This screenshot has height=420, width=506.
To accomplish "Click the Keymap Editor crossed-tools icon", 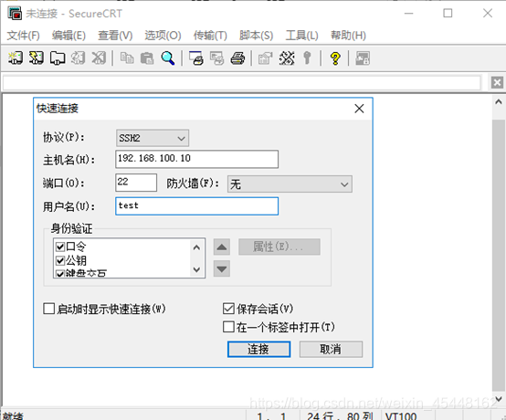I will [x=287, y=58].
